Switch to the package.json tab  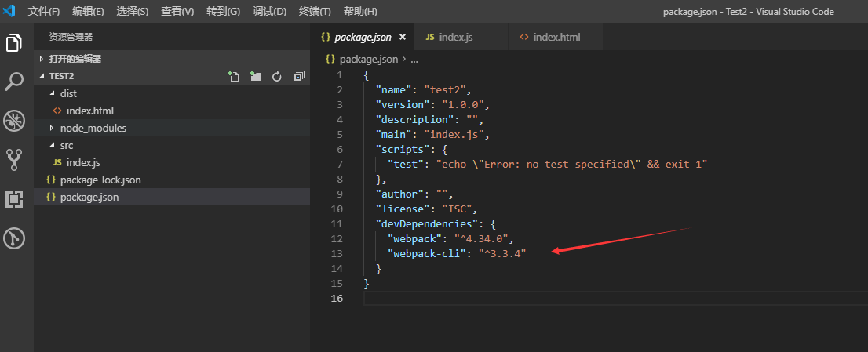tap(363, 37)
